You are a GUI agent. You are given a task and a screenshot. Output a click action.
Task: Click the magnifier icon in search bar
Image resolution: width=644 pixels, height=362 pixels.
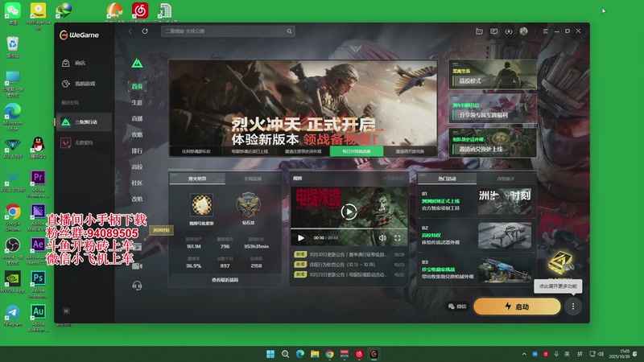(289, 31)
